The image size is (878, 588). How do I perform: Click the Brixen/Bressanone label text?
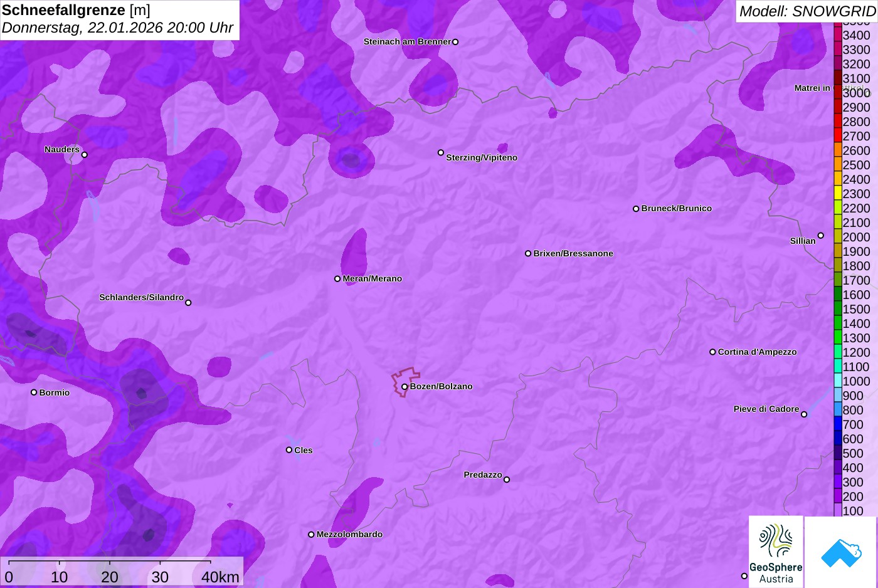[x=573, y=254]
